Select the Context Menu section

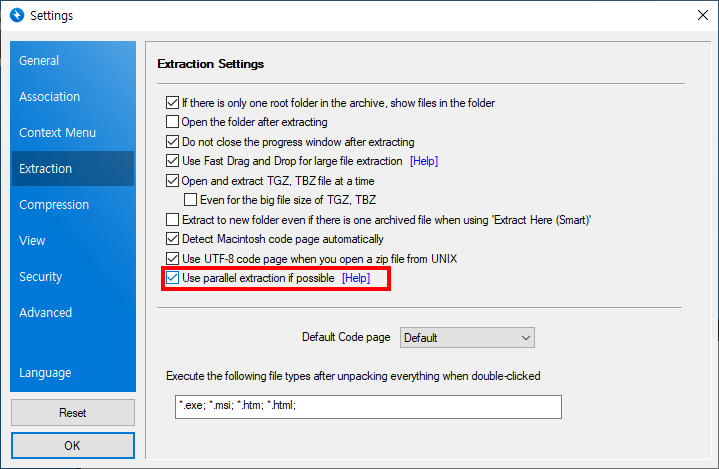click(x=58, y=133)
